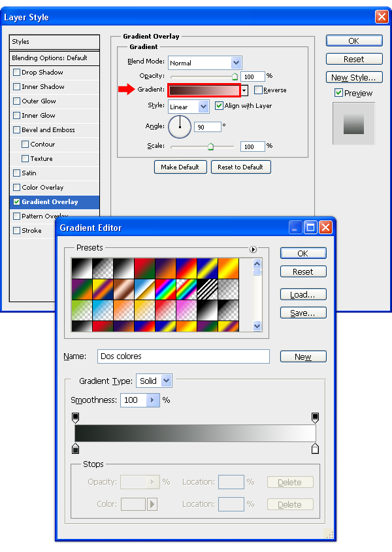This screenshot has width=392, height=552.
Task: Pick the yellow-to-transparent gradient preset
Action: click(144, 310)
